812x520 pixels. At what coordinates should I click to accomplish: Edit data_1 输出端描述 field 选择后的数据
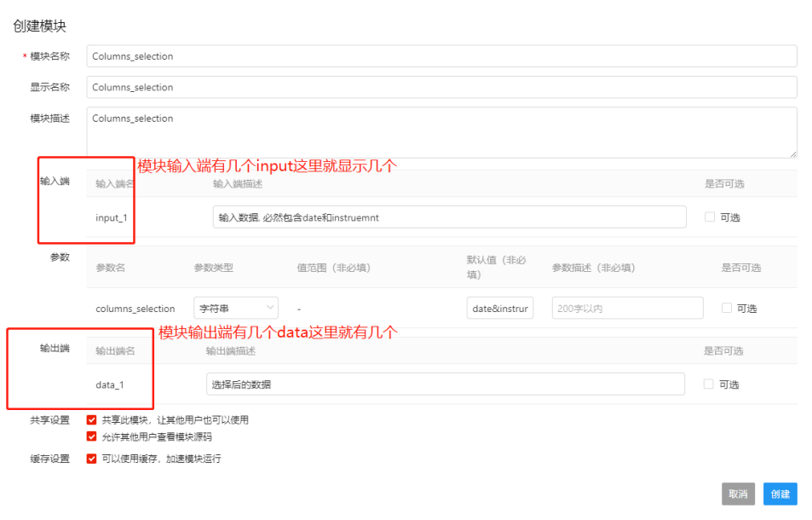click(445, 384)
